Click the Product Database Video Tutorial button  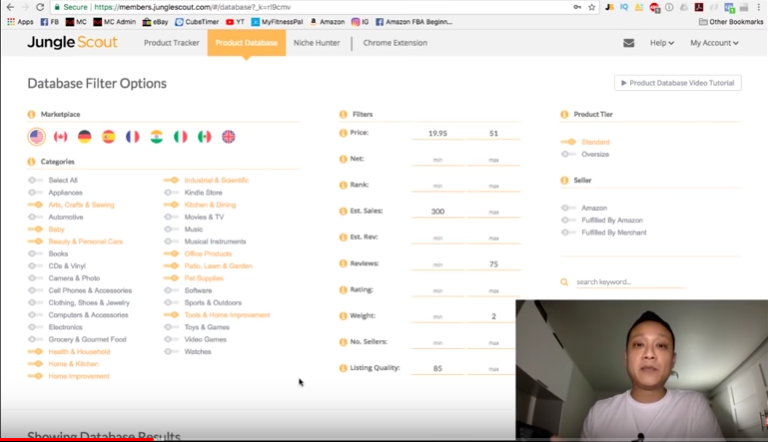click(678, 83)
